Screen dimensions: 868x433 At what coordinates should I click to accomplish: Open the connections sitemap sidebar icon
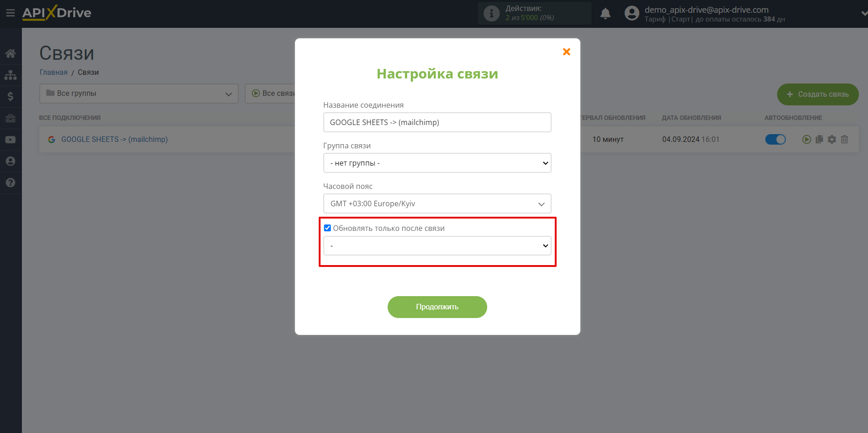pyautogui.click(x=11, y=75)
